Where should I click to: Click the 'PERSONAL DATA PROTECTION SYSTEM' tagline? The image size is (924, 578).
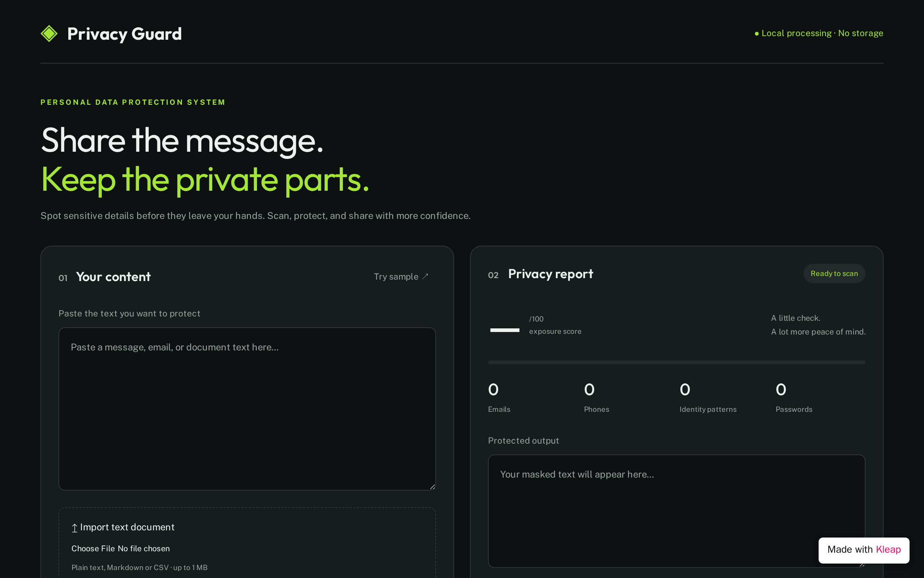click(133, 102)
